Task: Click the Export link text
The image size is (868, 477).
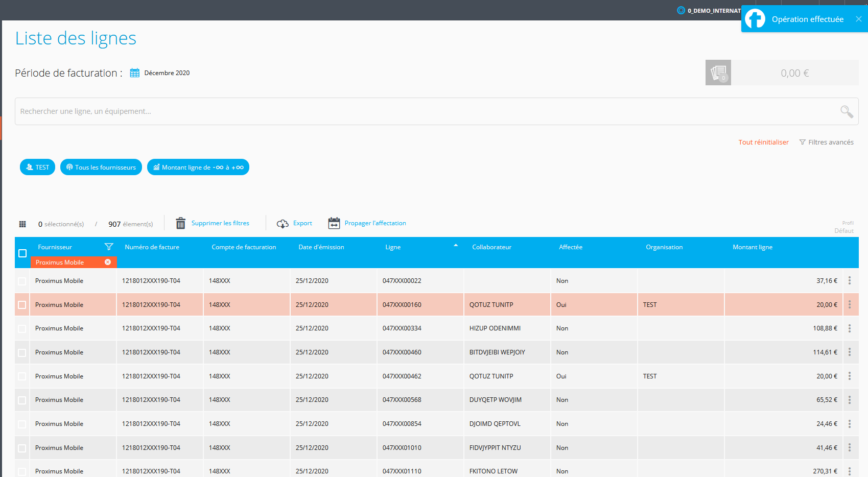Action: pos(302,223)
